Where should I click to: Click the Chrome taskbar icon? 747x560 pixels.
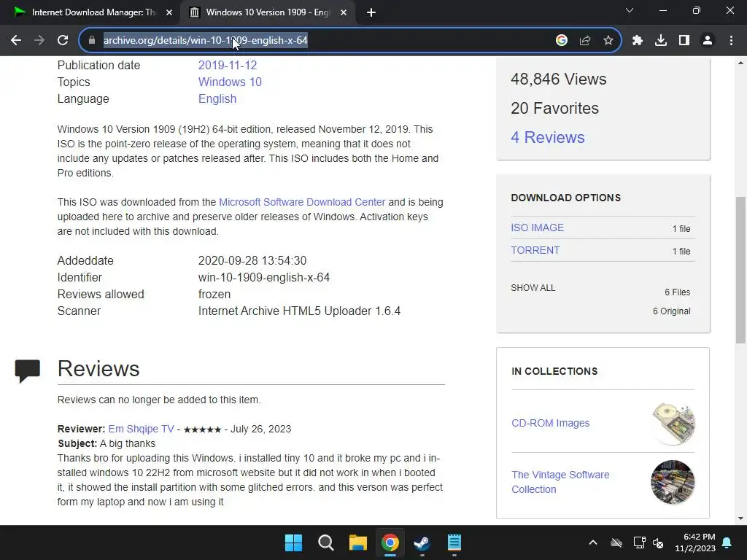click(390, 542)
